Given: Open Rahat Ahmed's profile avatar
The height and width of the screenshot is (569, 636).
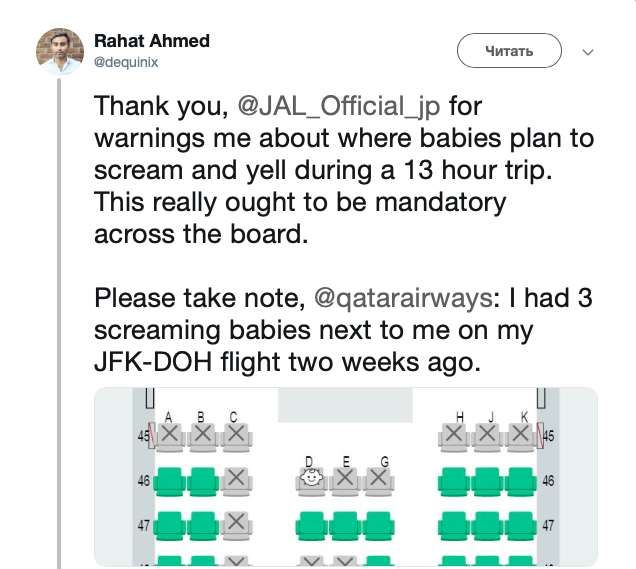Looking at the screenshot, I should click(x=59, y=50).
